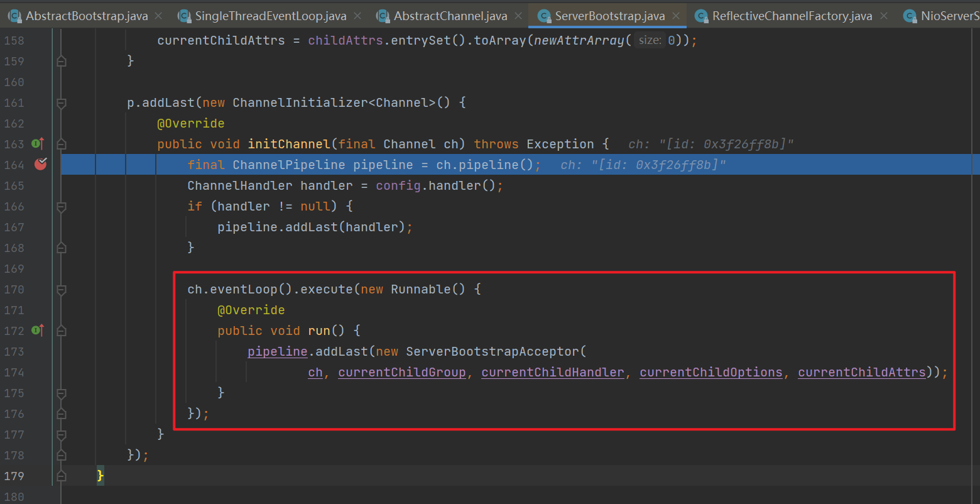Screen dimensions: 980x504
Task: Collapse the initChannel method fold on line 163
Action: point(61,144)
